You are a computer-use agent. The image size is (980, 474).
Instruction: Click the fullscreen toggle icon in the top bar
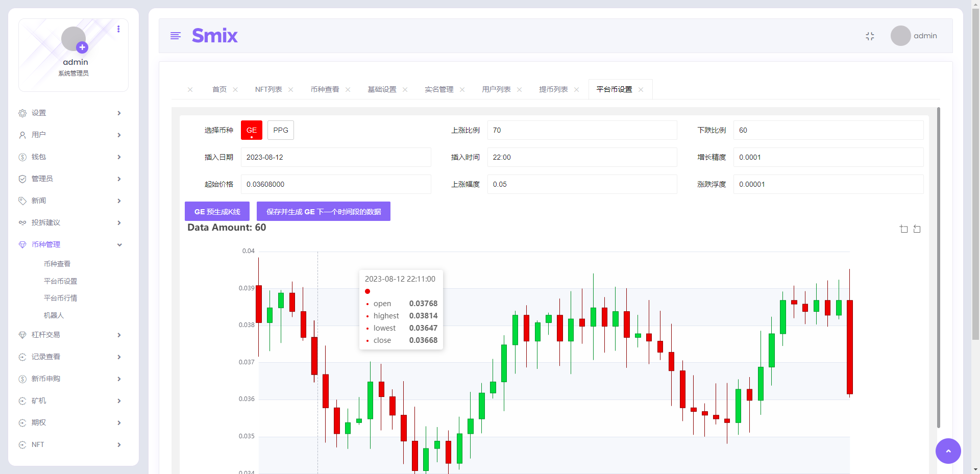[x=870, y=36]
